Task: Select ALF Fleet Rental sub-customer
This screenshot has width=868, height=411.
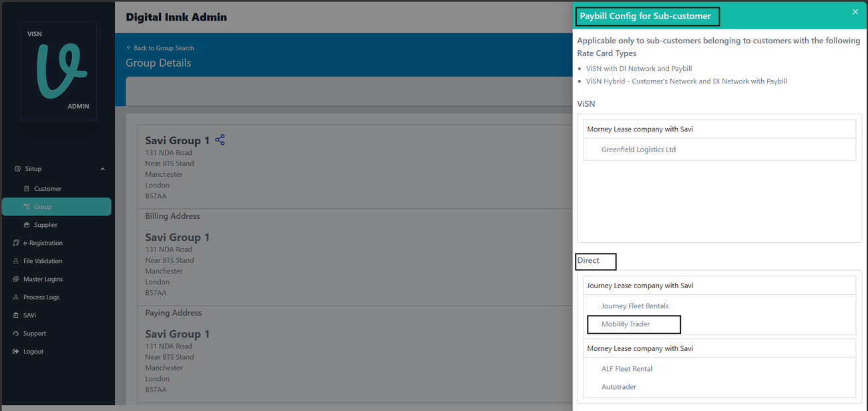Action: (627, 368)
